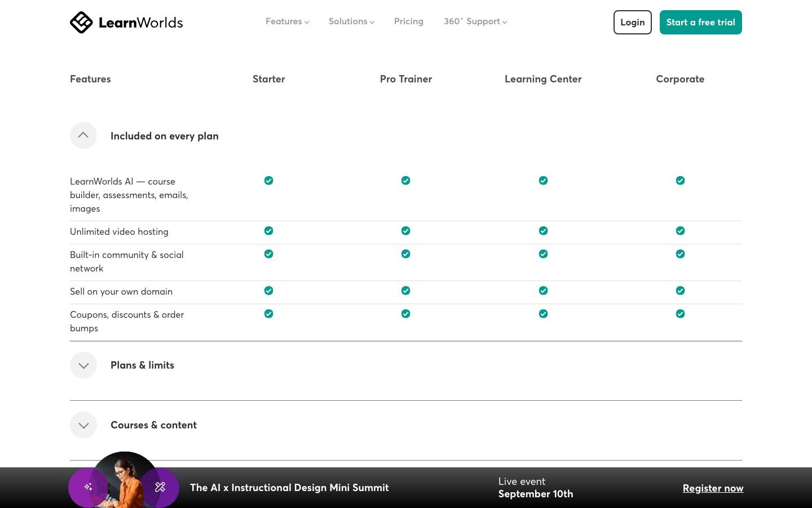Click Built-in community checkmark under Corporate
This screenshot has height=508, width=812.
click(x=681, y=254)
